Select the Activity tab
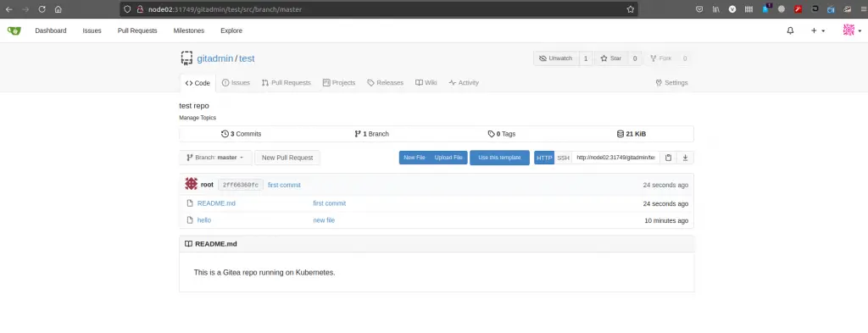 click(464, 83)
